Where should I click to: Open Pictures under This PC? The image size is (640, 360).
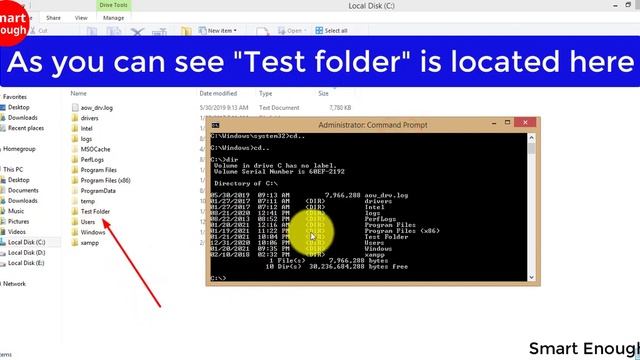click(x=18, y=222)
